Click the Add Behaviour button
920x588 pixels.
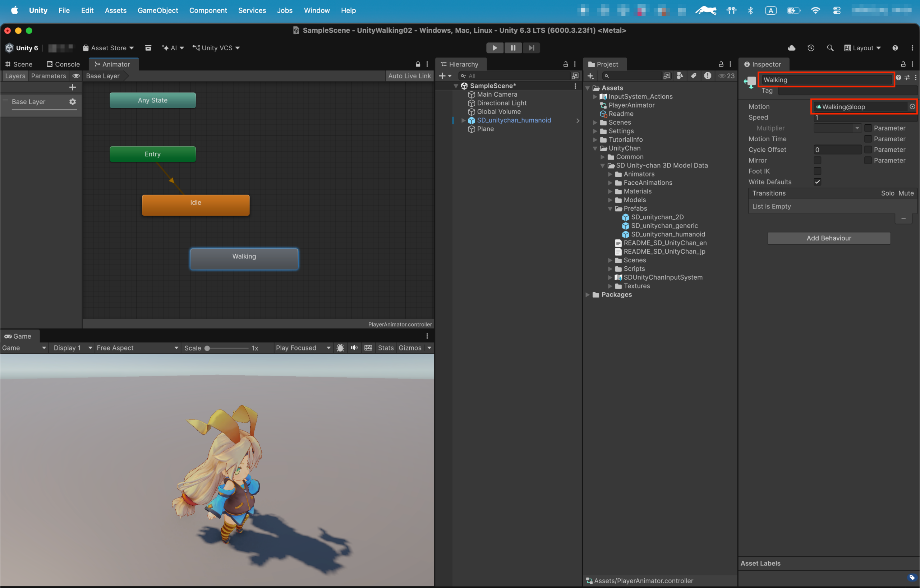pyautogui.click(x=829, y=238)
